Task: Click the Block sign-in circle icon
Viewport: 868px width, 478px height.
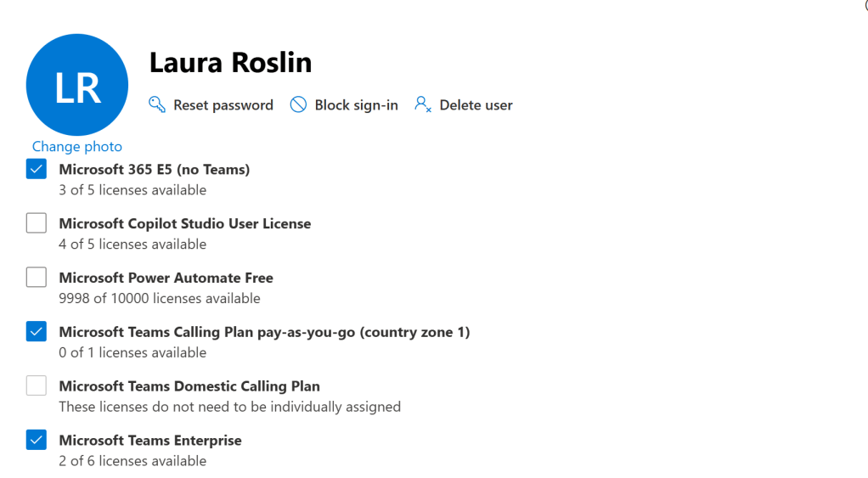Action: click(x=298, y=104)
